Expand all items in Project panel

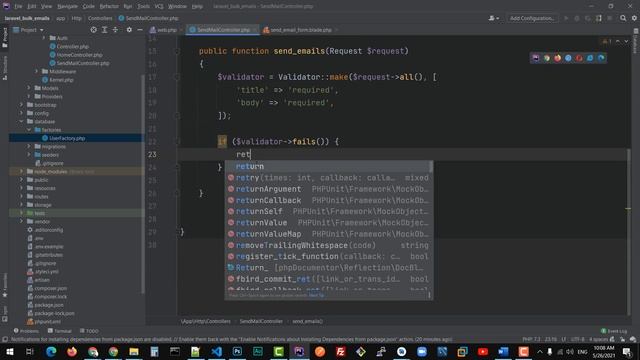click(104, 30)
